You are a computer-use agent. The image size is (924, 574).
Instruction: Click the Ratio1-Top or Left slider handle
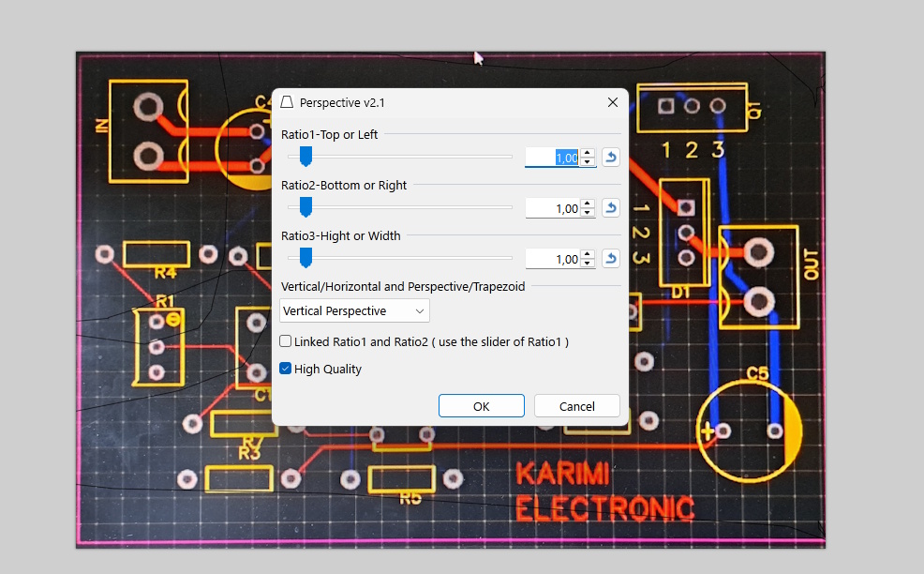click(305, 157)
